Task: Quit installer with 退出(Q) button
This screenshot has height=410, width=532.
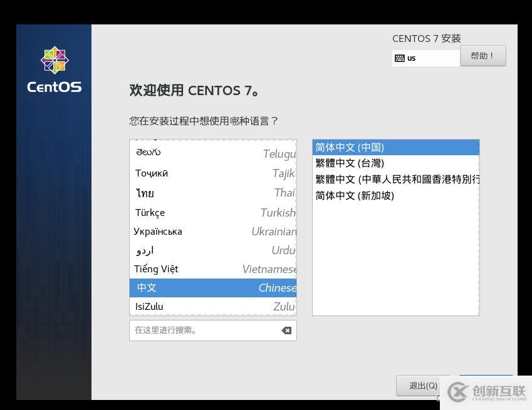Action: 423,386
